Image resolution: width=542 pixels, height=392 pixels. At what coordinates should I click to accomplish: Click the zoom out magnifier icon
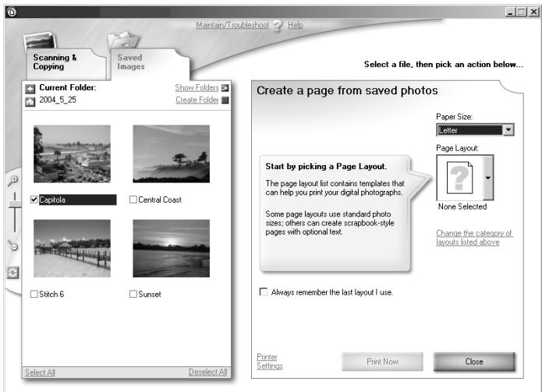pyautogui.click(x=13, y=246)
